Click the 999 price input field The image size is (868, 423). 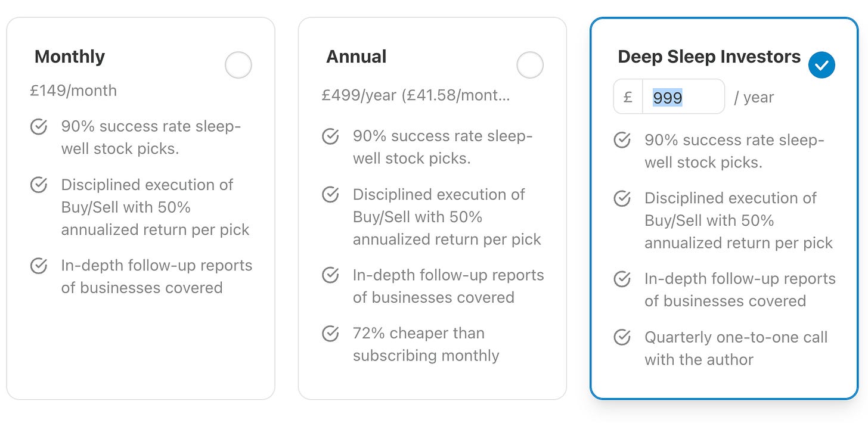click(x=682, y=97)
